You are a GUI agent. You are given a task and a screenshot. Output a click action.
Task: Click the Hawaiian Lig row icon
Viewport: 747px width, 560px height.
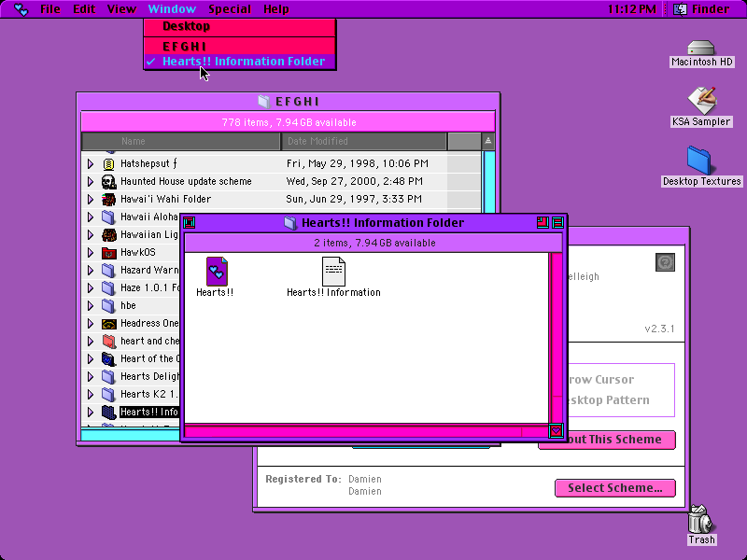[109, 235]
